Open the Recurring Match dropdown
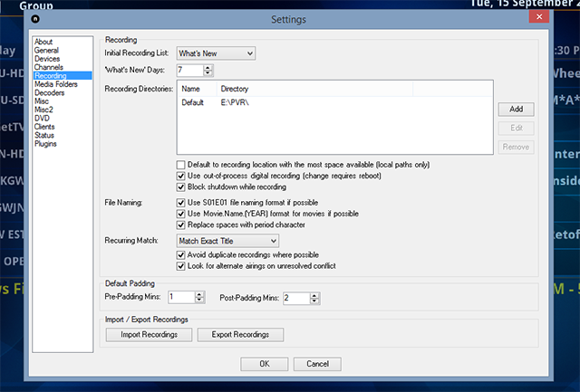580x392 pixels. [227, 241]
